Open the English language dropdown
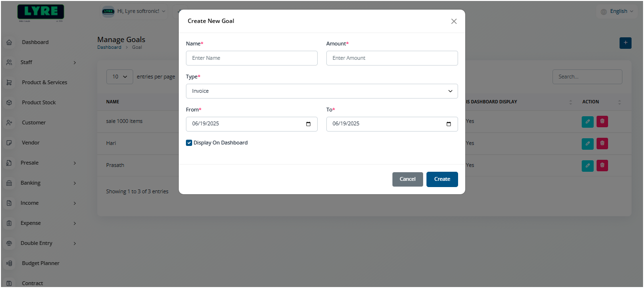644x288 pixels. [617, 11]
